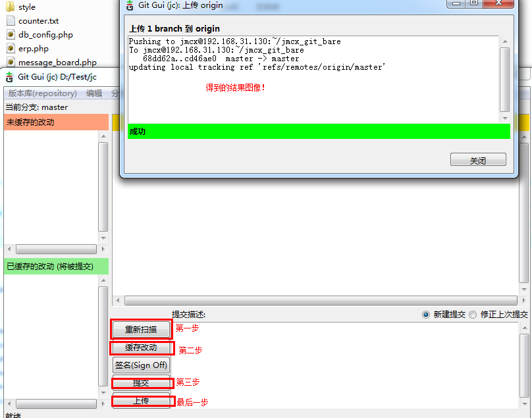Click Git Gui icon in upload dialog title
Viewport: 532px width, 418px height.
(130, 5)
